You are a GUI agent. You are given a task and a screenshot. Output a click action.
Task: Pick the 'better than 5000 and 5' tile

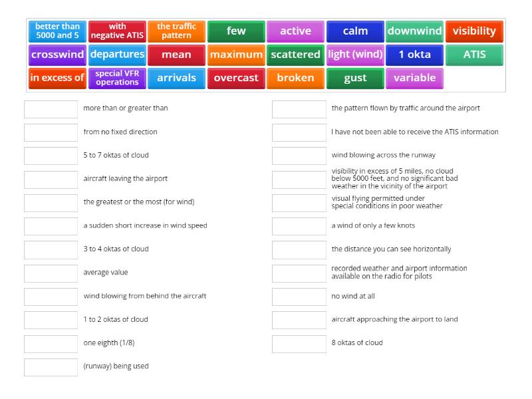[57, 31]
